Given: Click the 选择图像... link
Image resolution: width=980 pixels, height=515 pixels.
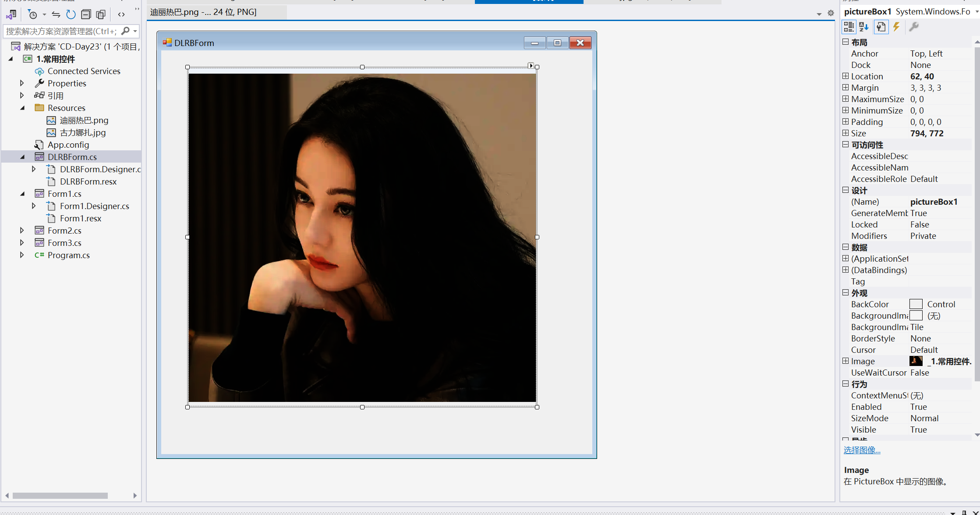Looking at the screenshot, I should tap(862, 450).
